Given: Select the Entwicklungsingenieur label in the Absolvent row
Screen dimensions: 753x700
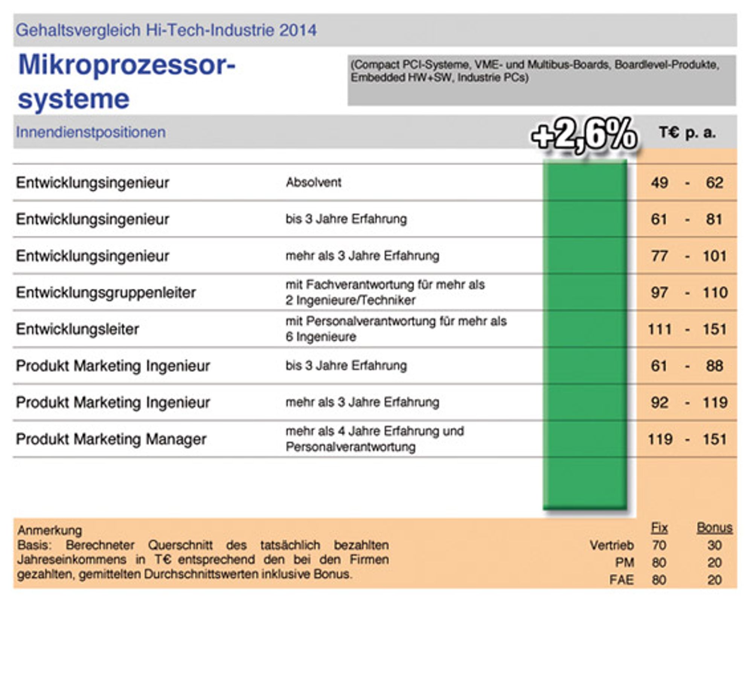Looking at the screenshot, I should (x=92, y=183).
